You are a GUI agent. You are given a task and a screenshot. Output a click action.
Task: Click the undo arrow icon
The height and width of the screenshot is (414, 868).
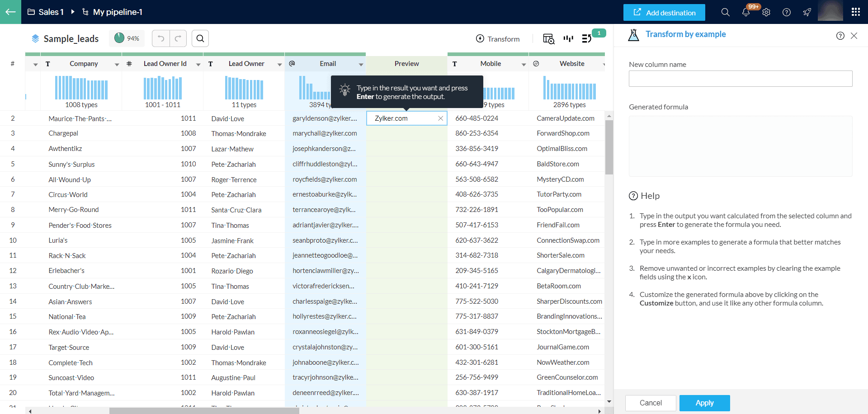(161, 38)
